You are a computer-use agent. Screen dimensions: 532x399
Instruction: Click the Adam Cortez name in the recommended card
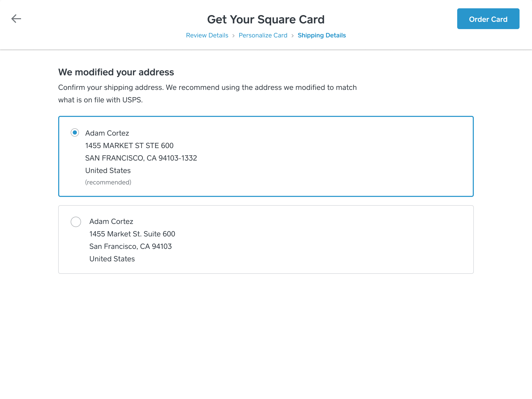coord(107,133)
